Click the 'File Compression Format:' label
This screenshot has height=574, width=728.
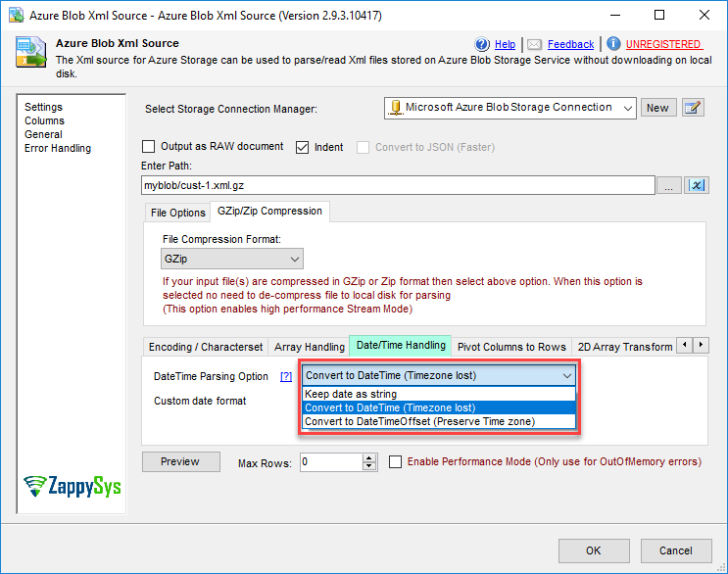(221, 239)
